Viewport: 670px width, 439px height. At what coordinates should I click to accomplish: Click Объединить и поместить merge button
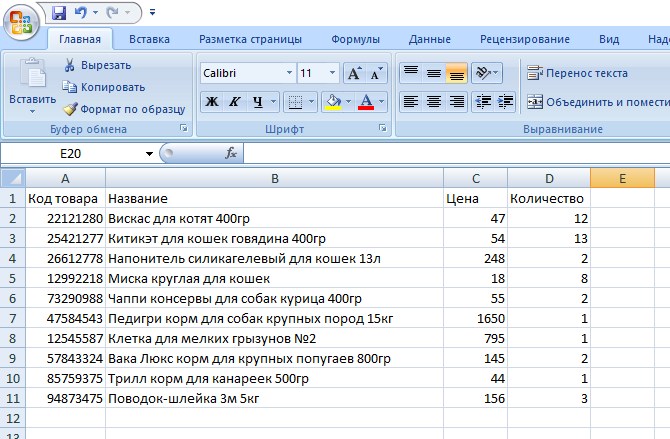click(x=597, y=102)
